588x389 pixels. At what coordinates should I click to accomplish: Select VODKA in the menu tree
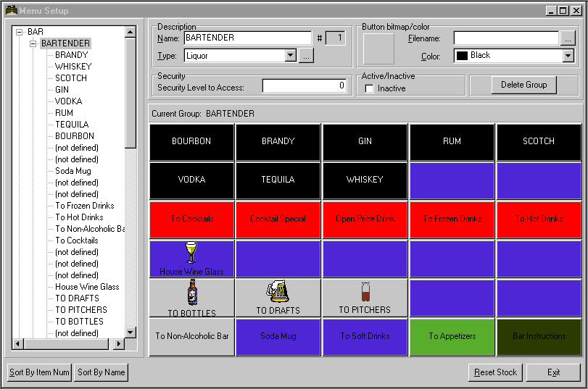pos(68,101)
